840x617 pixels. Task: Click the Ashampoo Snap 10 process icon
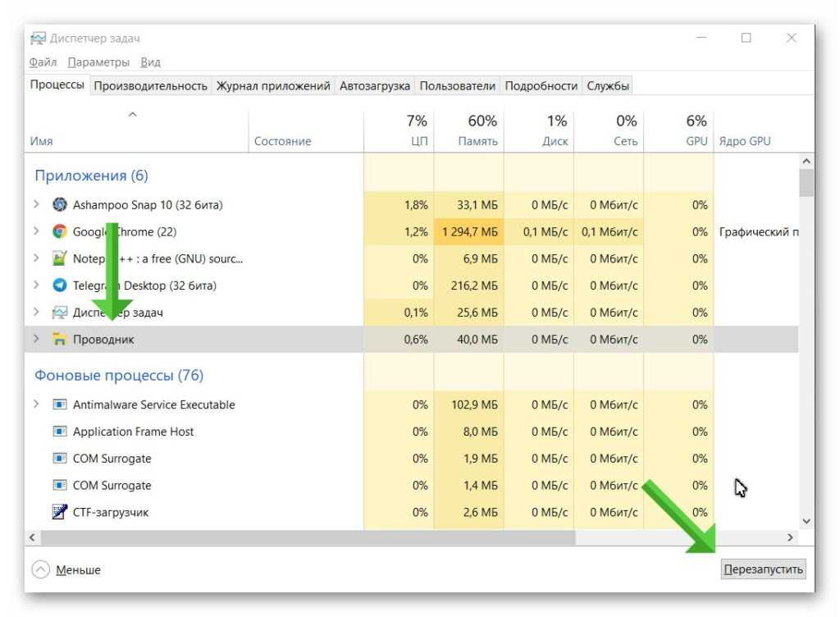coord(59,204)
